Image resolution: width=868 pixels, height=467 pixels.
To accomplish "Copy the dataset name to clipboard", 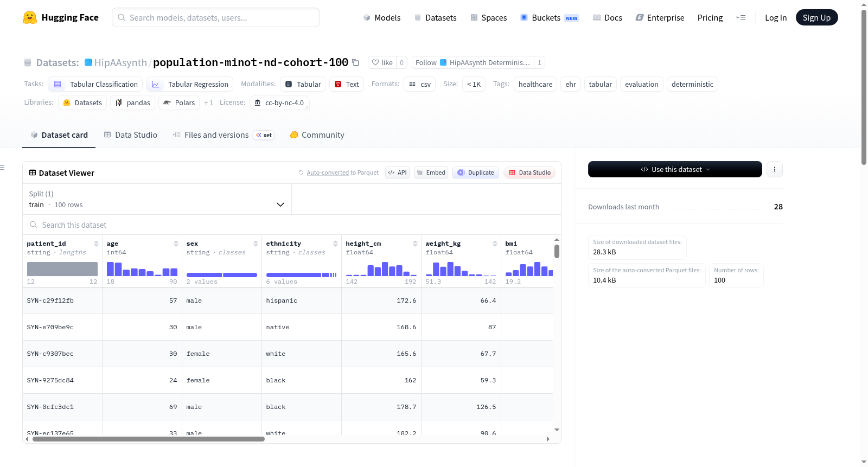I will coord(355,62).
